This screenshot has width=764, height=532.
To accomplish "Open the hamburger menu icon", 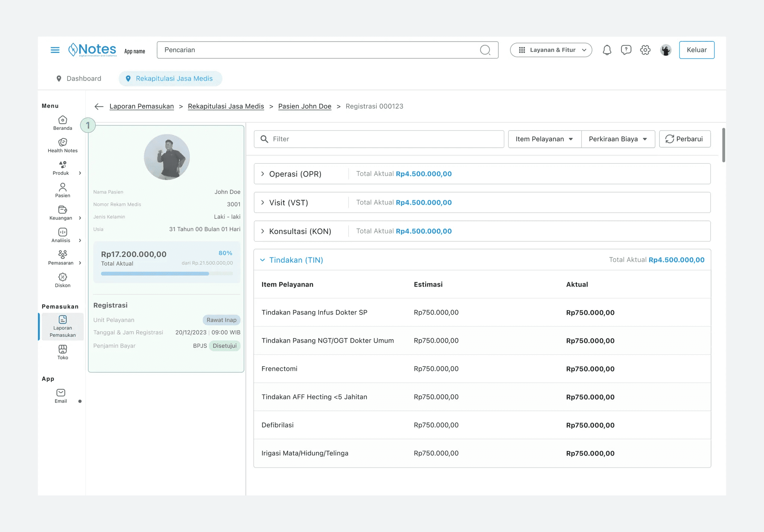I will (x=55, y=50).
